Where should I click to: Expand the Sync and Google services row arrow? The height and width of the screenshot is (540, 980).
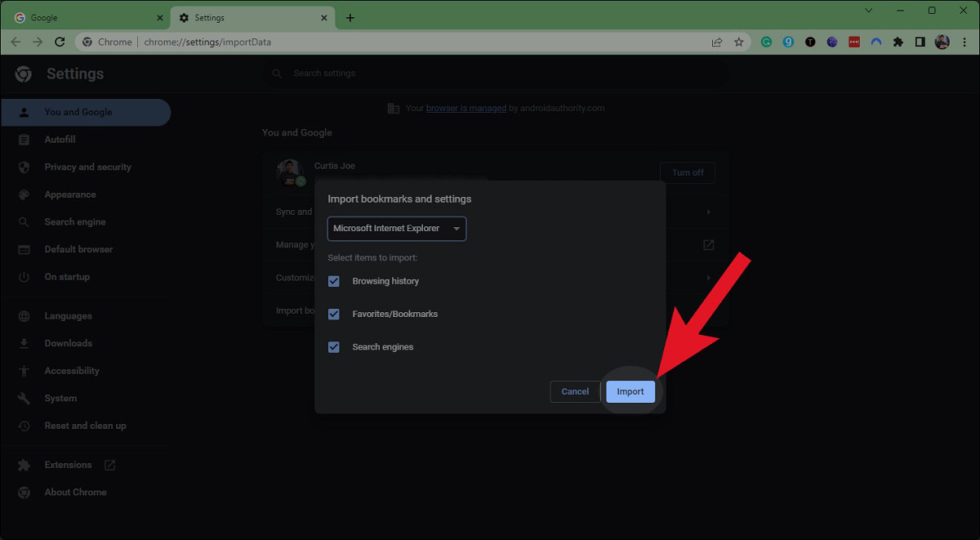[x=708, y=212]
